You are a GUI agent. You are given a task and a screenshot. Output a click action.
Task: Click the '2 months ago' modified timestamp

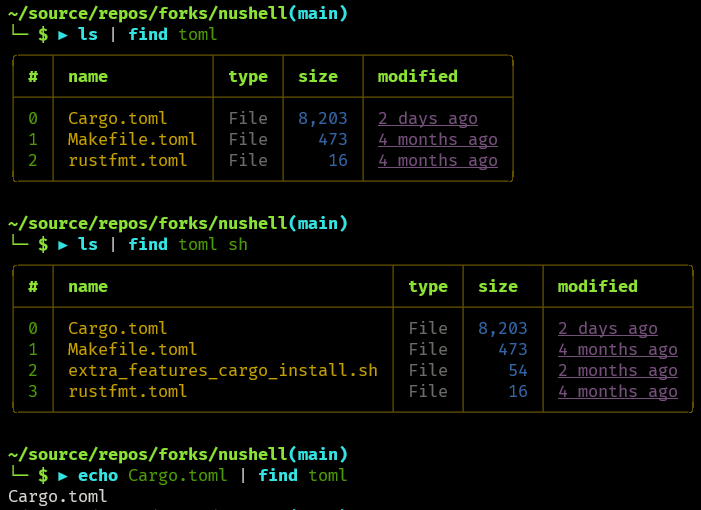point(617,370)
